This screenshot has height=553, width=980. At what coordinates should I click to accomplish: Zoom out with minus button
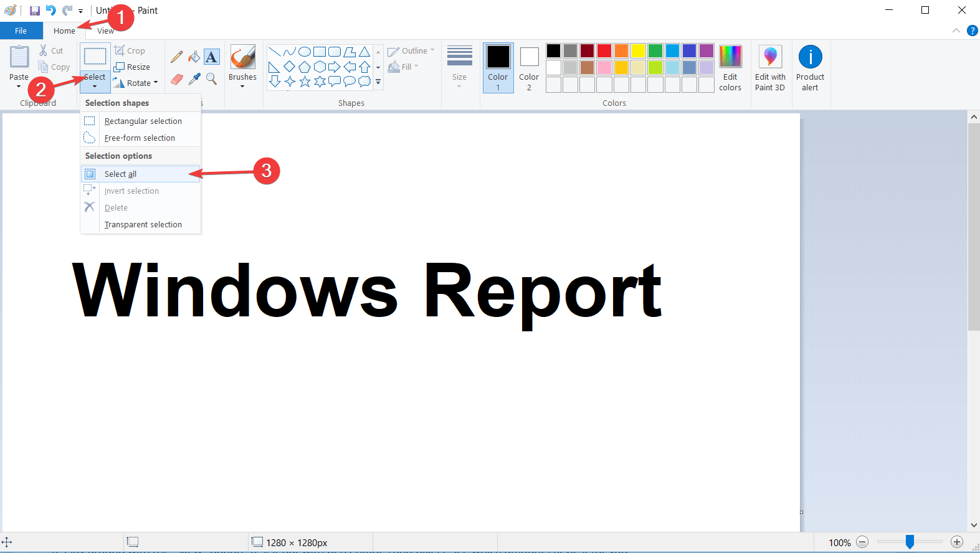point(862,542)
